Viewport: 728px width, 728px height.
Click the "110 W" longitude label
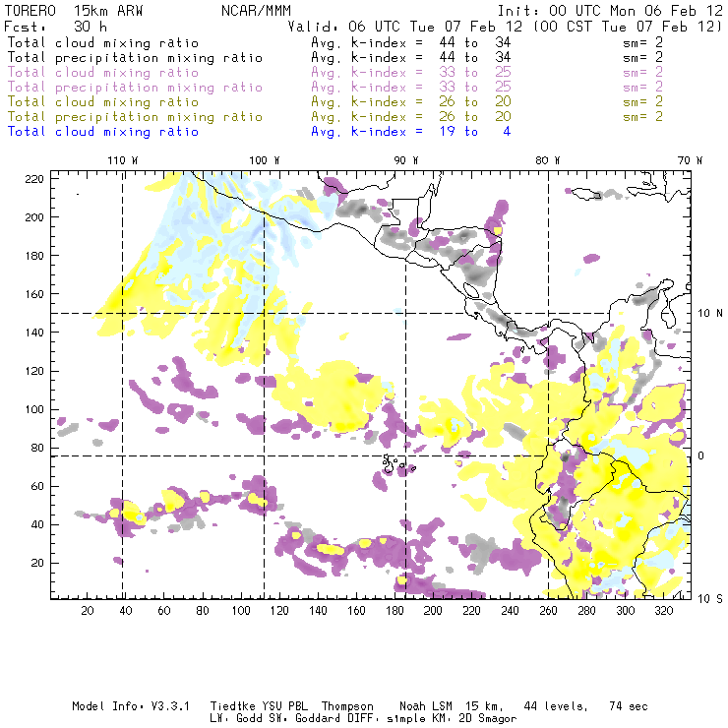tap(123, 160)
